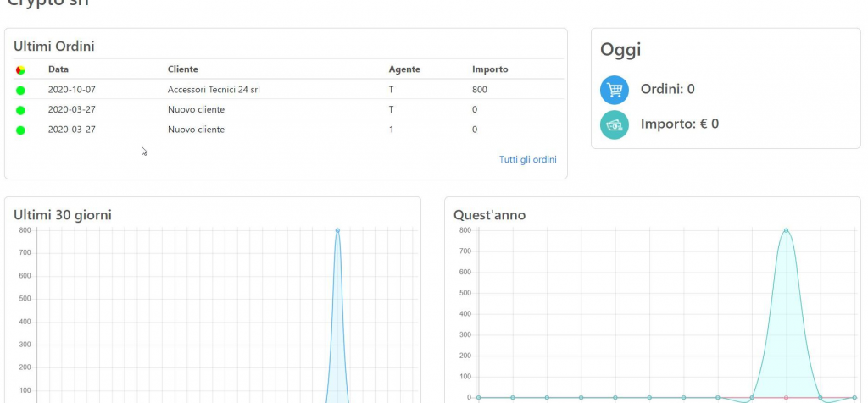Click the Oggi panel heading

(x=620, y=50)
